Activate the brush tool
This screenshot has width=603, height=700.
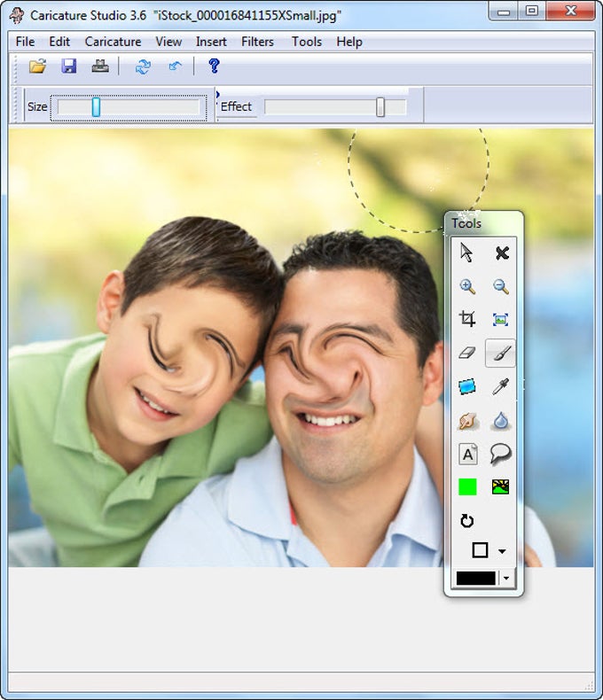(x=500, y=354)
